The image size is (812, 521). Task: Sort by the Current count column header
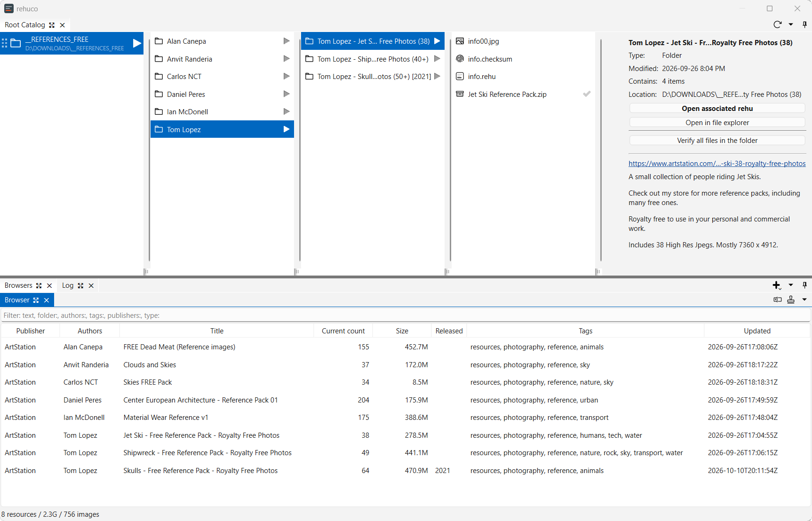tap(343, 331)
